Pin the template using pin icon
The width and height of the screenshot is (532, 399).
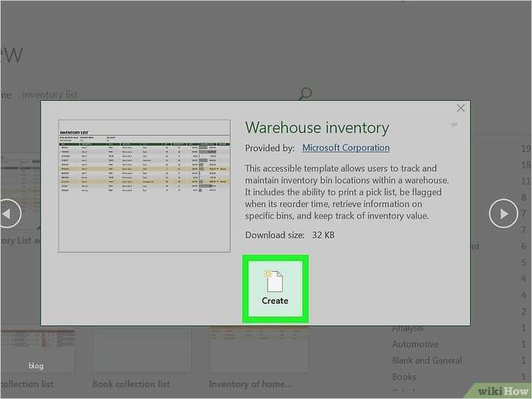tap(454, 124)
